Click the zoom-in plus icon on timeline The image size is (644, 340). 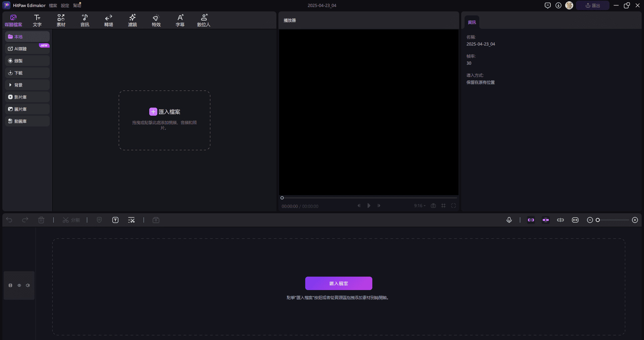635,220
